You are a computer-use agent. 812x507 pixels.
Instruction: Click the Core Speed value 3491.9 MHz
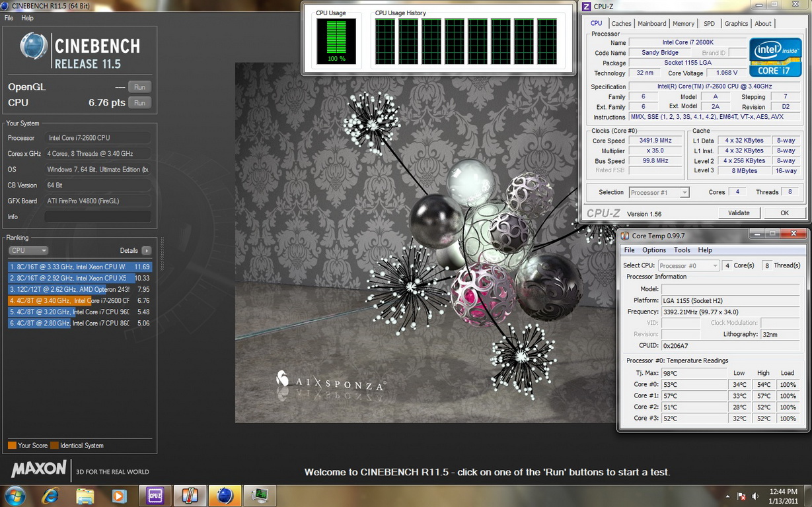coord(655,141)
